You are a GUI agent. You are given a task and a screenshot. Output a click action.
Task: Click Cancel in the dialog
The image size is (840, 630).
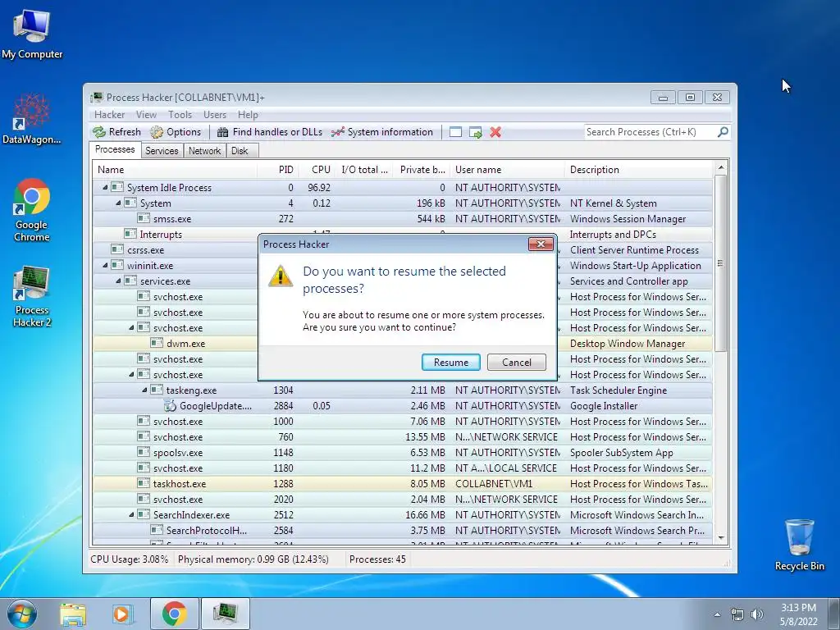point(517,362)
